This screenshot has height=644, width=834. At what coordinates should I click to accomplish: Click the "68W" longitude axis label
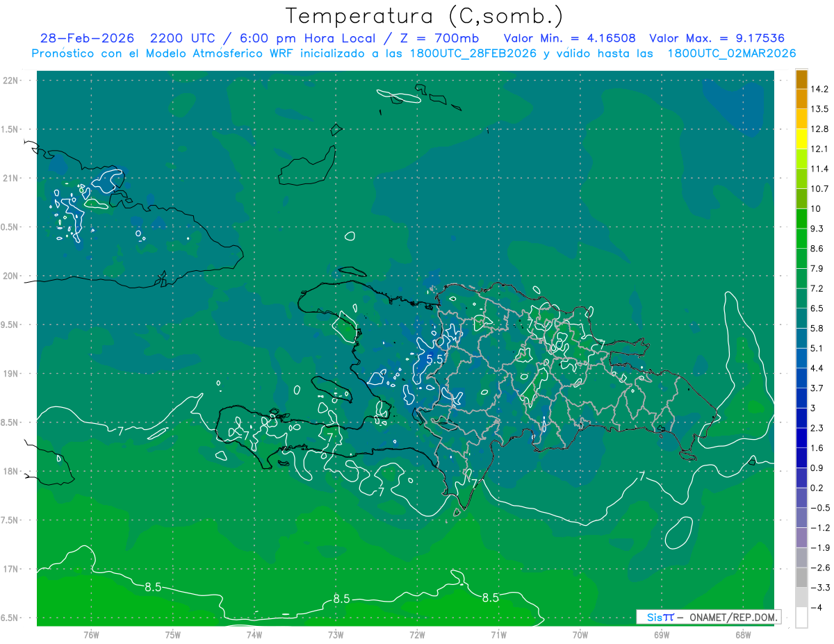pyautogui.click(x=743, y=634)
